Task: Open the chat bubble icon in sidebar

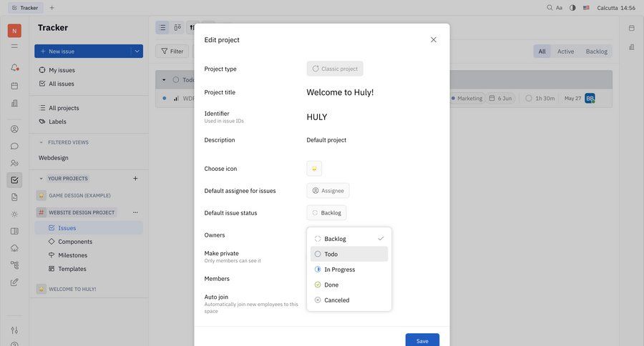Action: point(14,146)
